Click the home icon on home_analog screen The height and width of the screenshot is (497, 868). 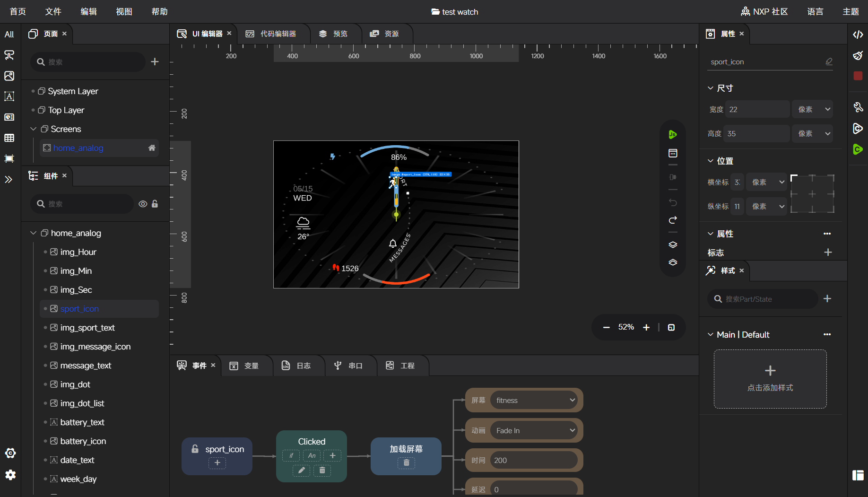click(x=152, y=148)
